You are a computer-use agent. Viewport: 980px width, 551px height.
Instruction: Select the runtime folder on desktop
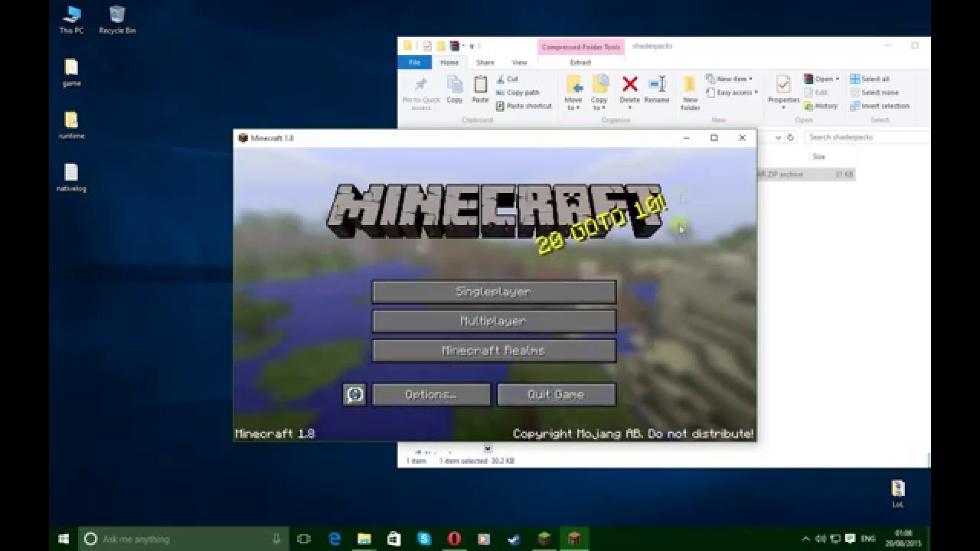[x=71, y=126]
